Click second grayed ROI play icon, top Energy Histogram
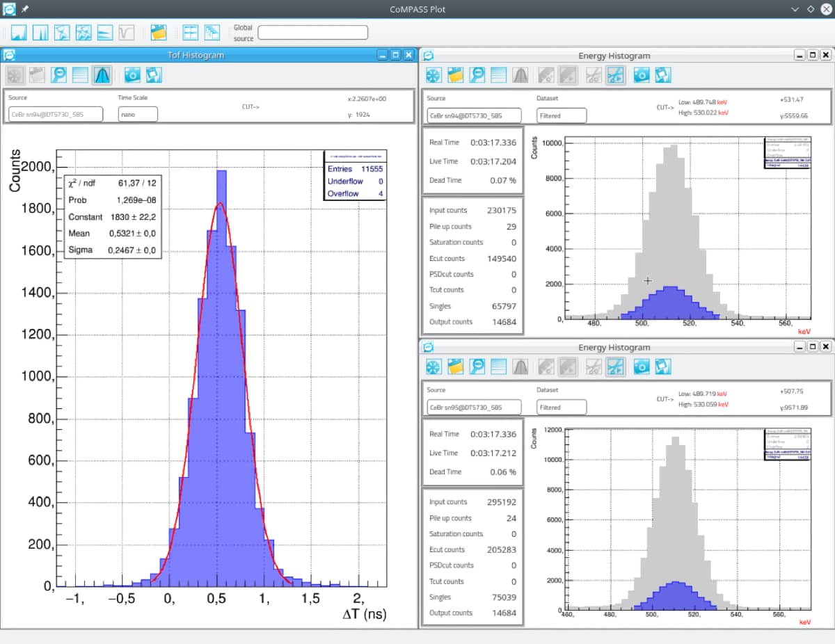Screen dimensions: 835x644 [568, 74]
